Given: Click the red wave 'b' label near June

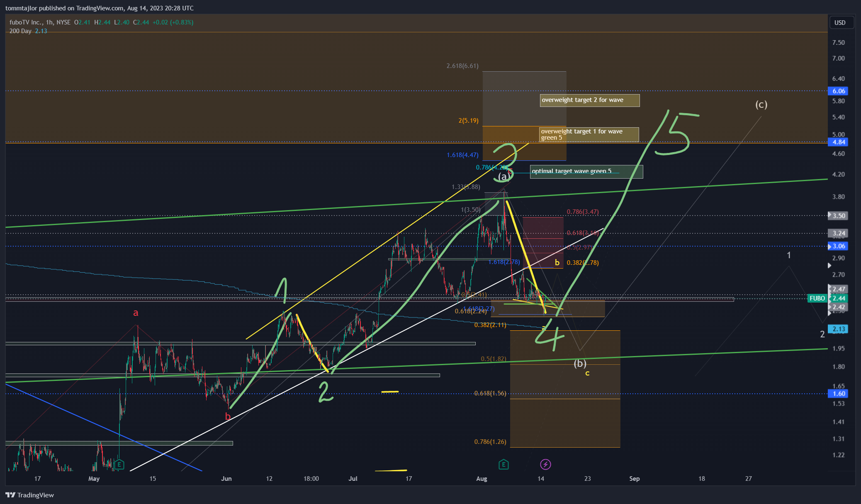Looking at the screenshot, I should (228, 417).
